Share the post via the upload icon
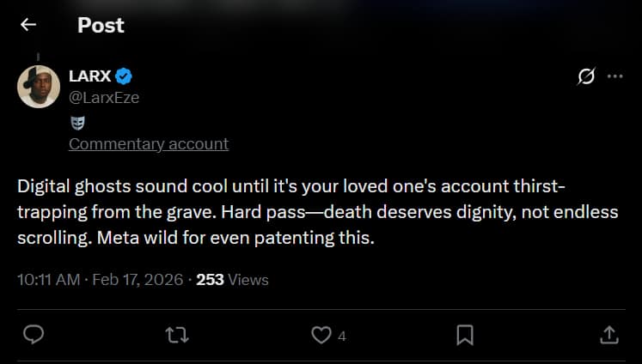Image resolution: width=642 pixels, height=364 pixels. (608, 335)
